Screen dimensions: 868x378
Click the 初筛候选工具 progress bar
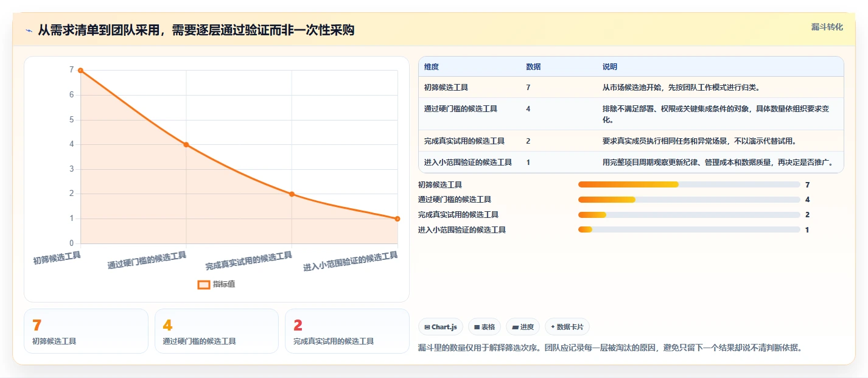[x=689, y=184]
